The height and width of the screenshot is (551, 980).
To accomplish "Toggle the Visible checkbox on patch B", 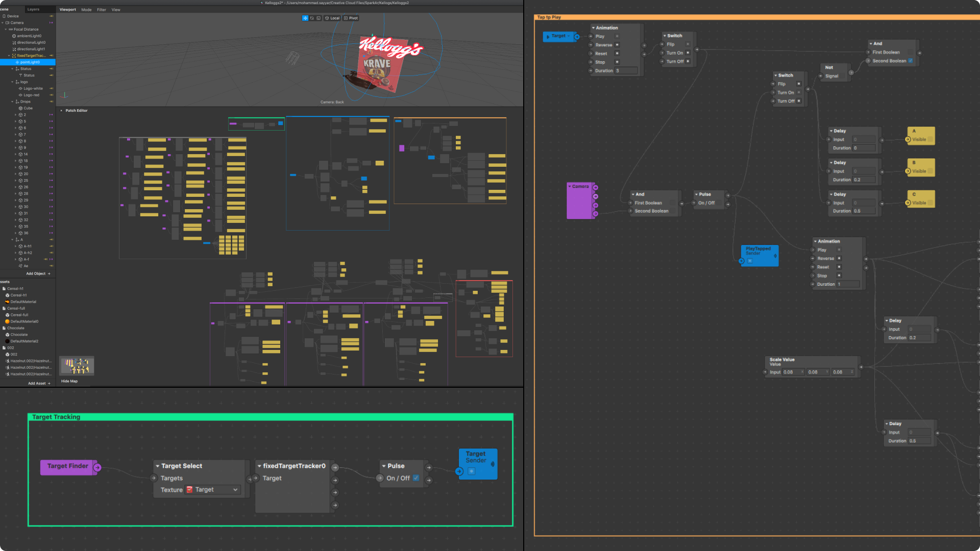I will pos(930,171).
